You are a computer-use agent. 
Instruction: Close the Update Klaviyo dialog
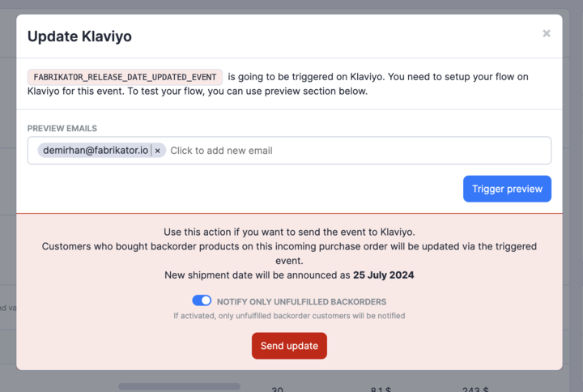click(x=547, y=33)
